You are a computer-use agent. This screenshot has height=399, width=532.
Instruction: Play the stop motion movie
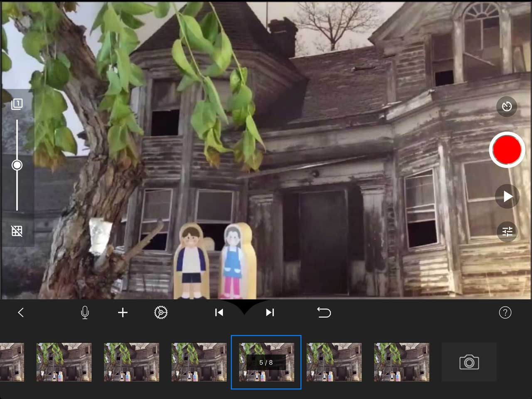click(x=507, y=197)
